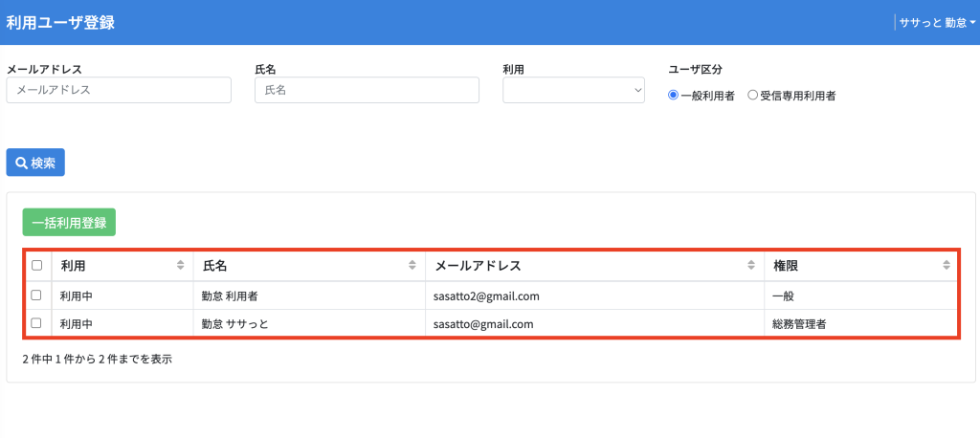The image size is (980, 438).
Task: Focus the メールアドレス input field
Action: pos(119,90)
